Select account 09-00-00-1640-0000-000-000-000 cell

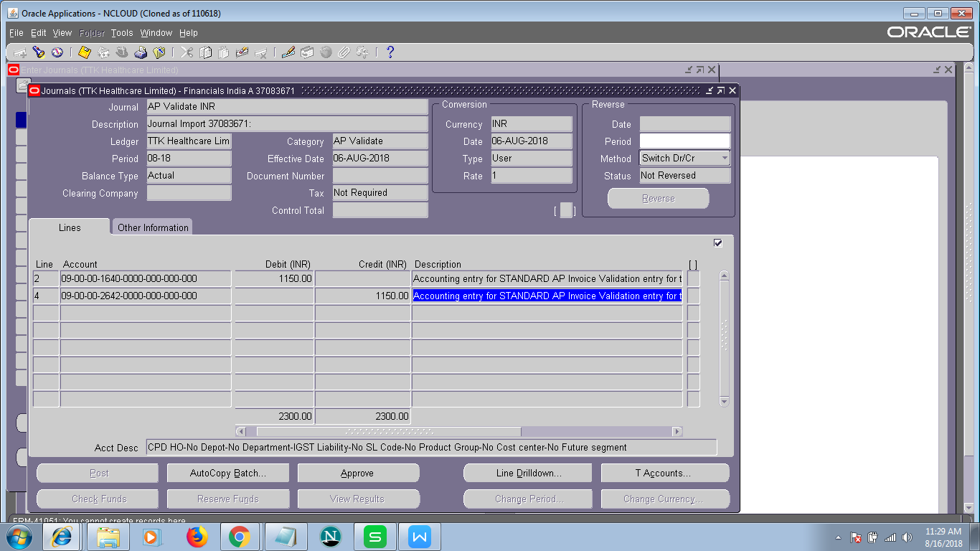(x=146, y=278)
